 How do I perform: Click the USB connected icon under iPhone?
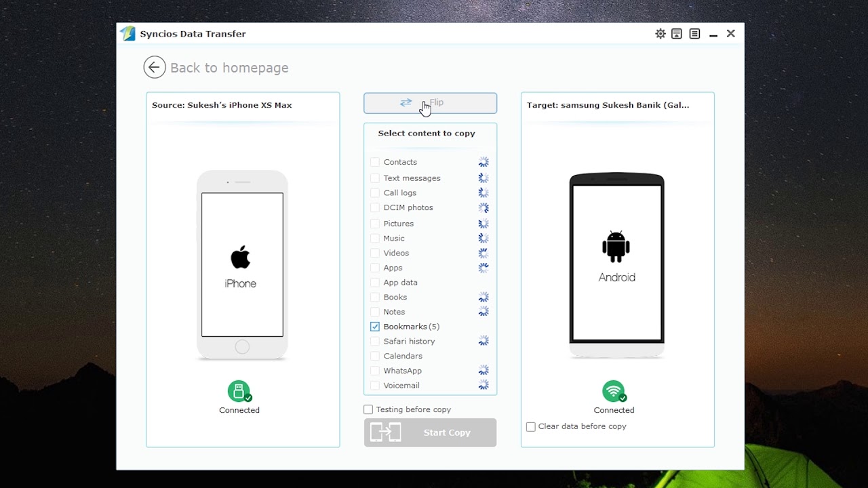pos(239,391)
